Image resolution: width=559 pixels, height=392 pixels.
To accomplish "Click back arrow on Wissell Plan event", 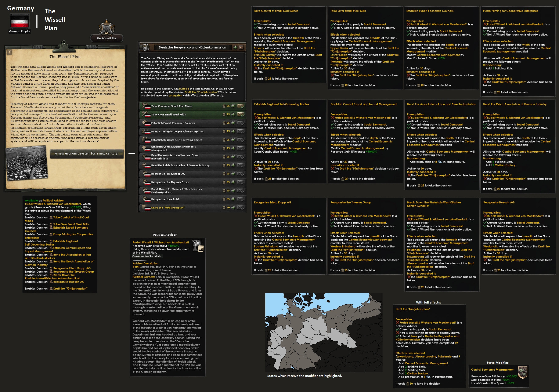I will (10, 52).
